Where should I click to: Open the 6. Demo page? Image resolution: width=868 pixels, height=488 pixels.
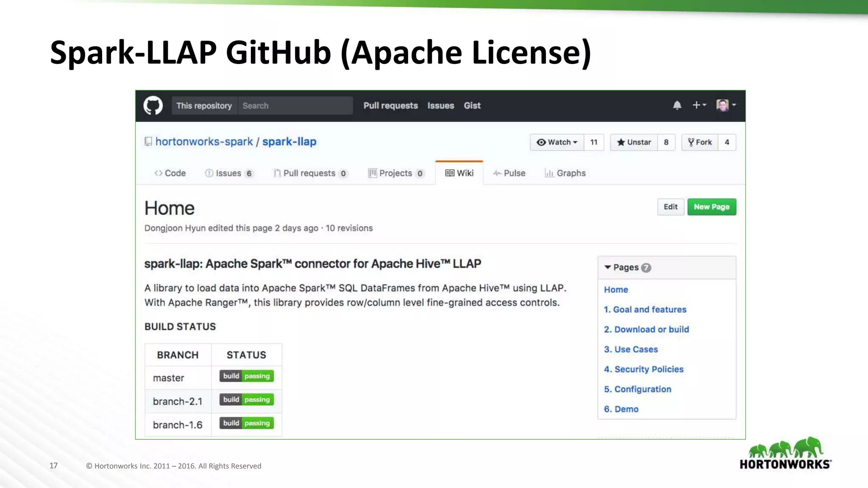coord(621,409)
